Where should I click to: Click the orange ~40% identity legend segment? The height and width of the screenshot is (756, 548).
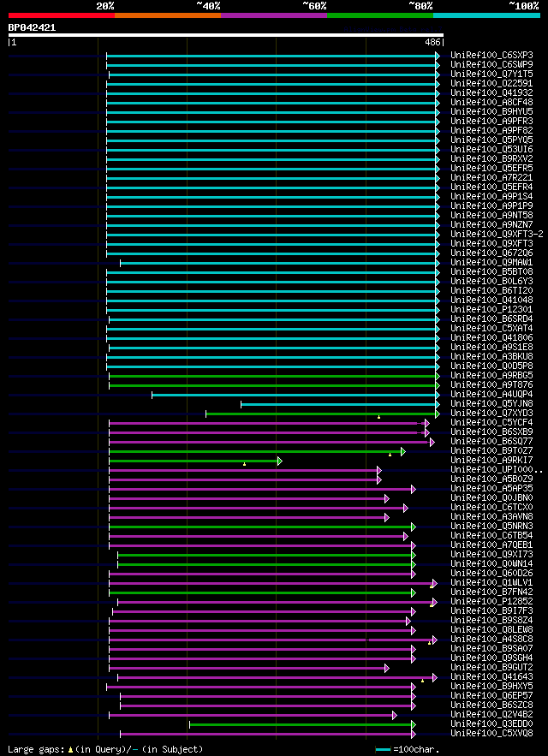click(168, 15)
